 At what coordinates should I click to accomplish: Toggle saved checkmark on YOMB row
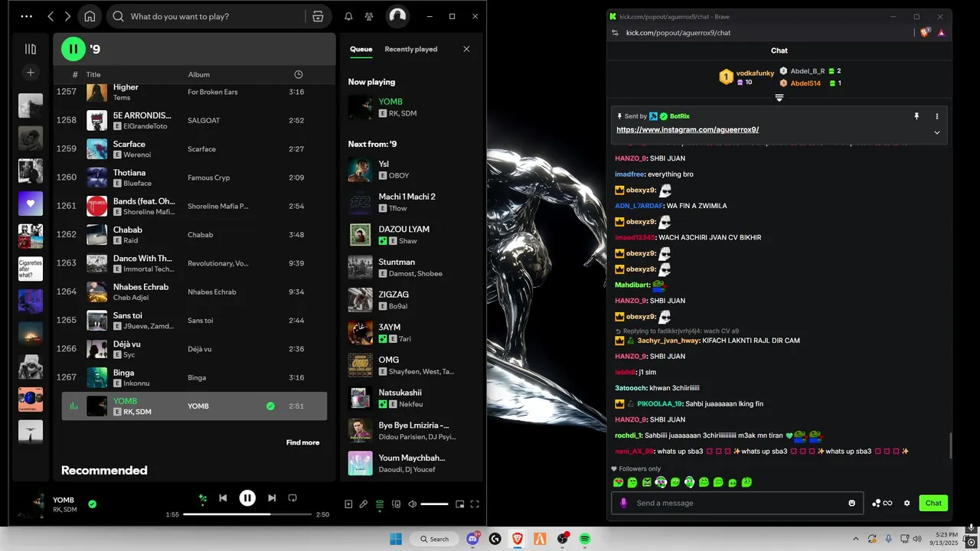pyautogui.click(x=270, y=406)
